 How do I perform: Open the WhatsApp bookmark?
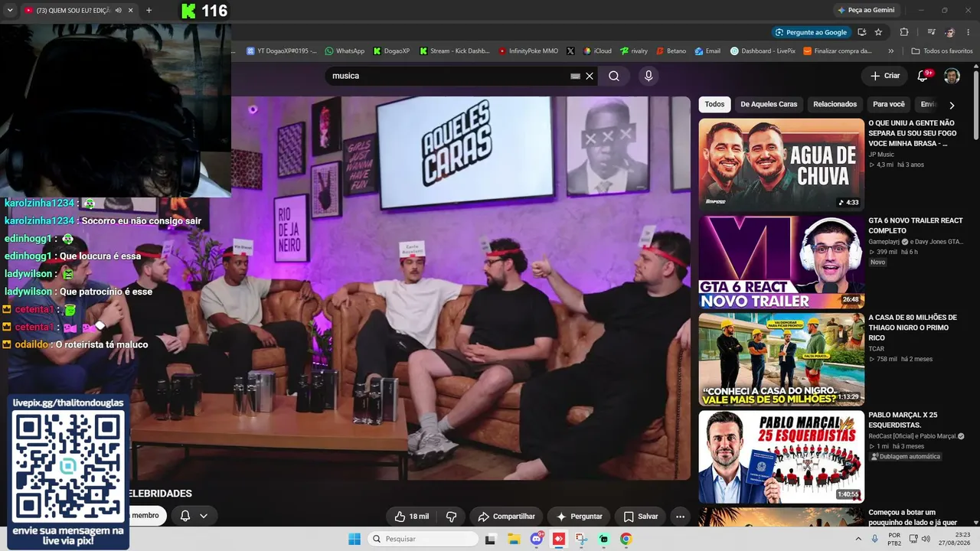pyautogui.click(x=345, y=51)
